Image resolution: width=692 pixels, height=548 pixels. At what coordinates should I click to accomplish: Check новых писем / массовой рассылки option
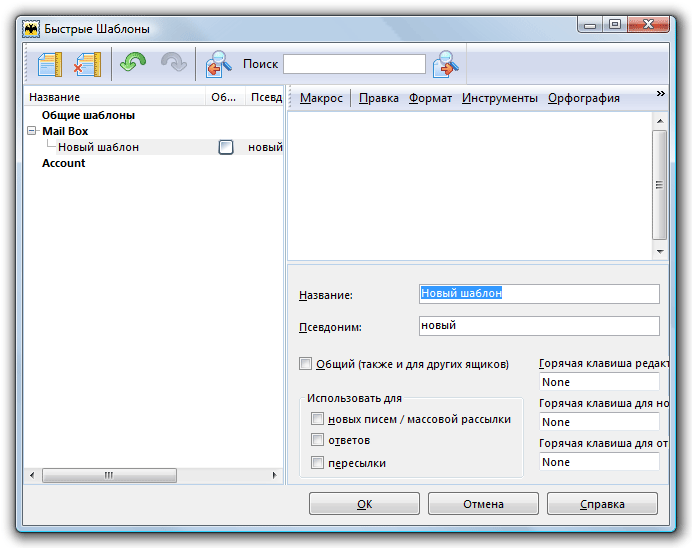pyautogui.click(x=317, y=418)
